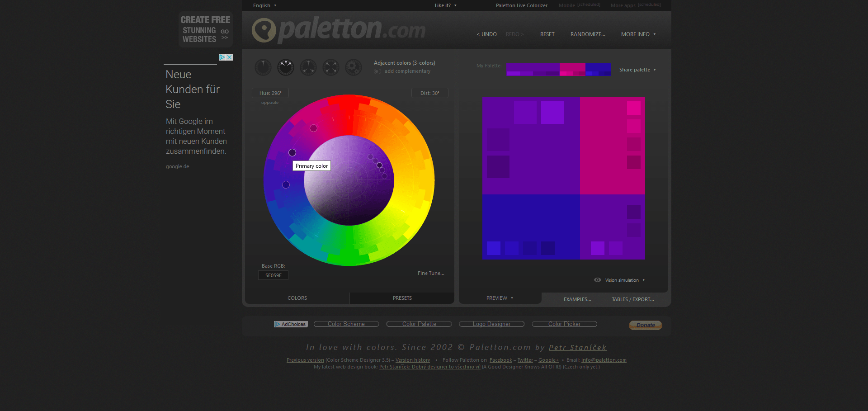Screen dimensions: 868x411
Task: Open the Vision simulation dropdown
Action: click(x=625, y=280)
